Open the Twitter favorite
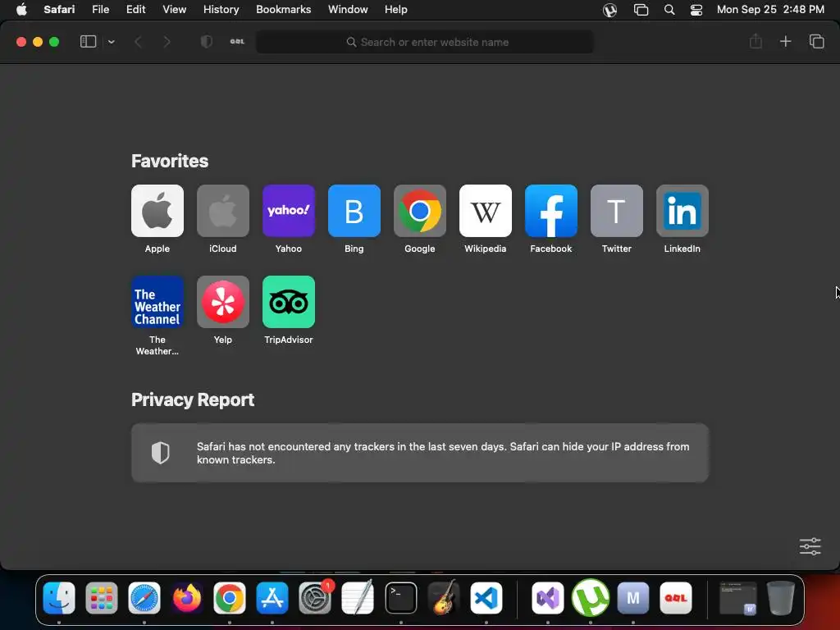This screenshot has width=840, height=630. (x=617, y=211)
